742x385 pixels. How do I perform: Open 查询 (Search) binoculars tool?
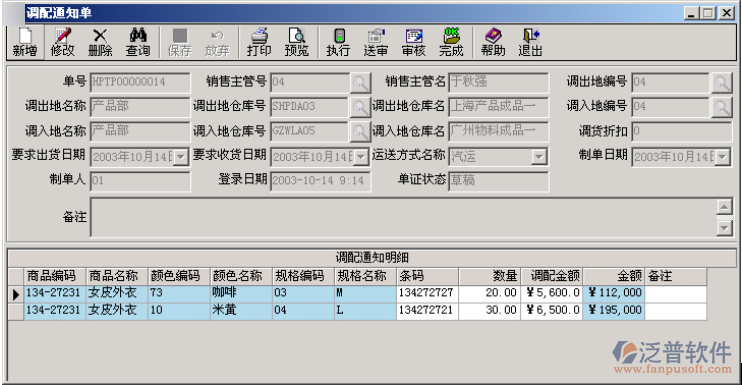click(x=138, y=43)
